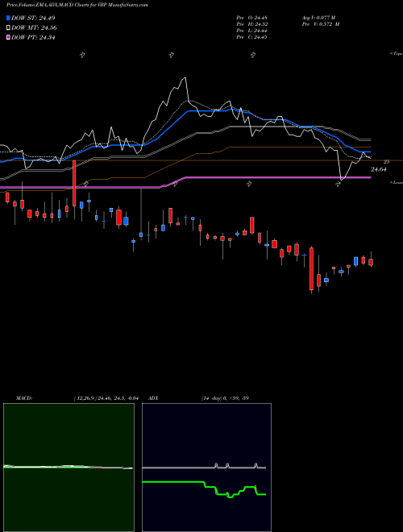The width and height of the screenshot is (403, 532).
Task: Click the 'ADX' panel heading
Action: tap(153, 398)
